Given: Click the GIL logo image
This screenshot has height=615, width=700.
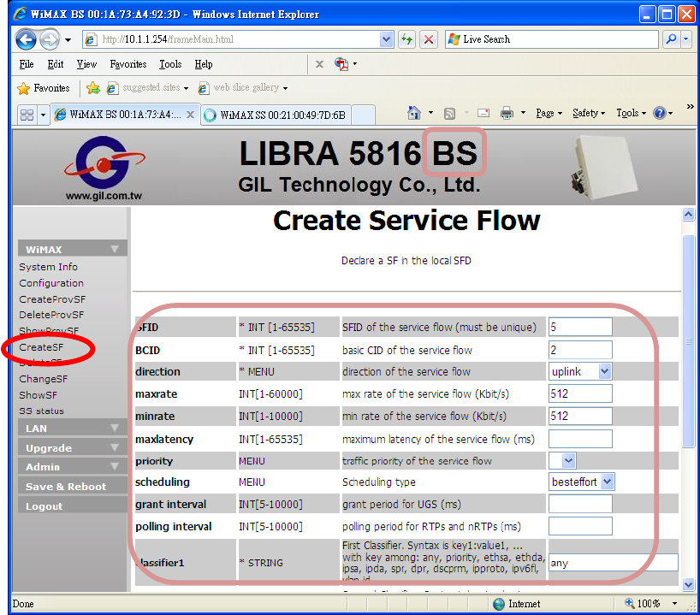Looking at the screenshot, I should 104,168.
